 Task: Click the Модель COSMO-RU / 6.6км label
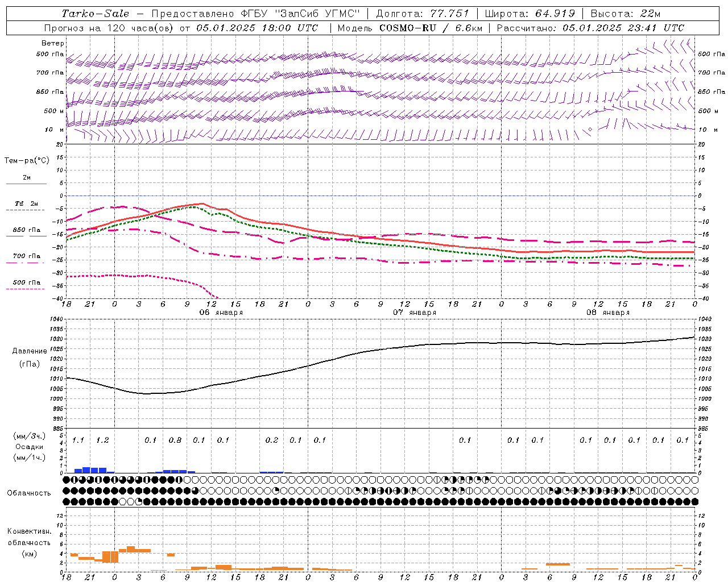point(409,28)
